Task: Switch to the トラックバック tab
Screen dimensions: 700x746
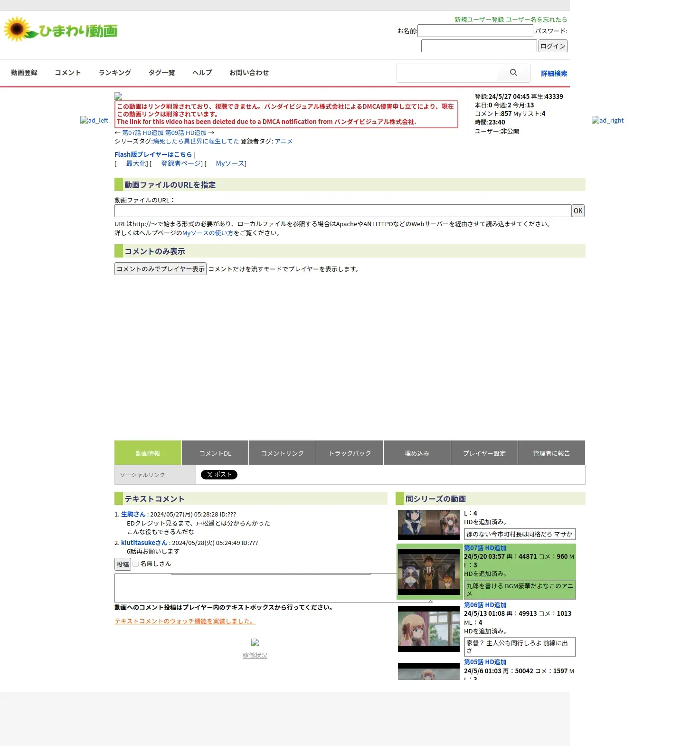Action: (350, 453)
